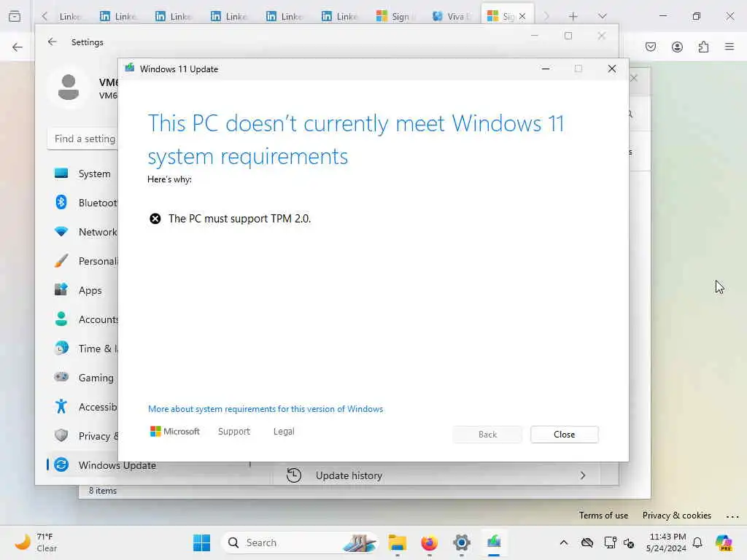Minimize the Windows 11 Update dialog
The width and height of the screenshot is (747, 560).
546,69
